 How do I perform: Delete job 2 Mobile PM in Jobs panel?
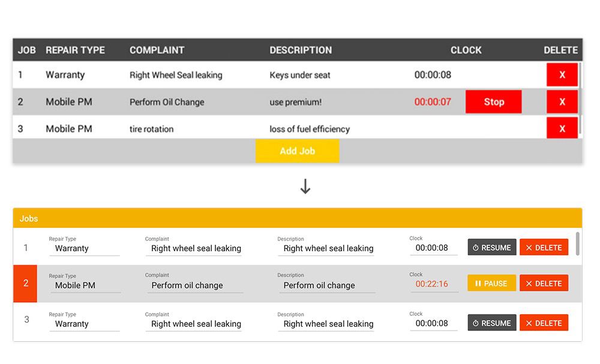coord(544,283)
